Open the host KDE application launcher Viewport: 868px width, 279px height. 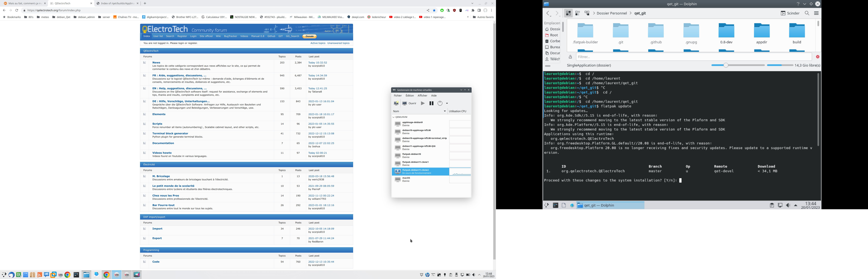tap(4, 275)
